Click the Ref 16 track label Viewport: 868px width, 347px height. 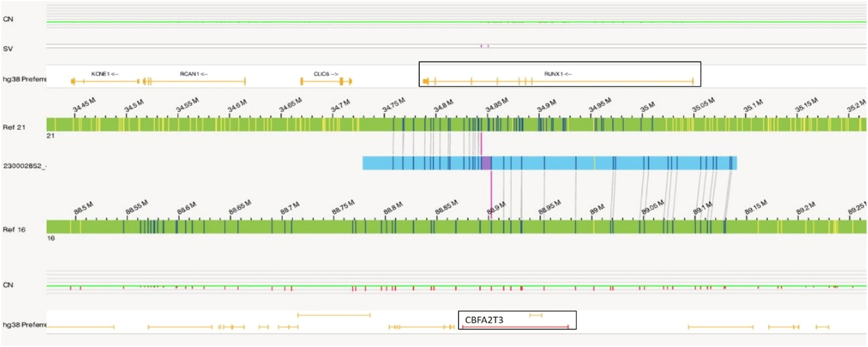14,230
